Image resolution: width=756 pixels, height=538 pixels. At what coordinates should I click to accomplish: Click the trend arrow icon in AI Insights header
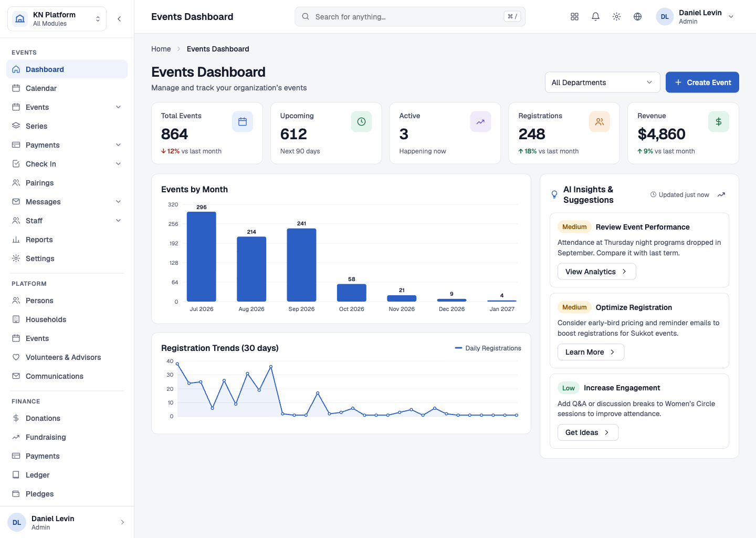point(721,195)
